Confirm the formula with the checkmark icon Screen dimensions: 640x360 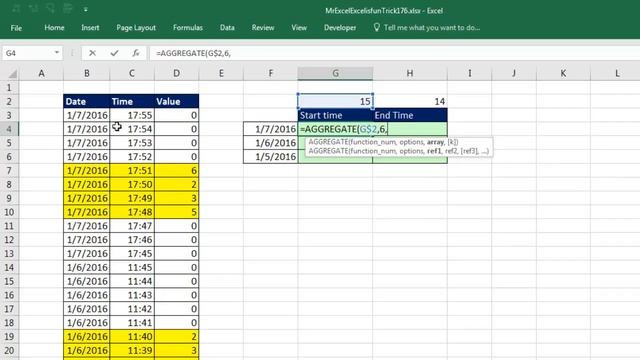pos(114,53)
